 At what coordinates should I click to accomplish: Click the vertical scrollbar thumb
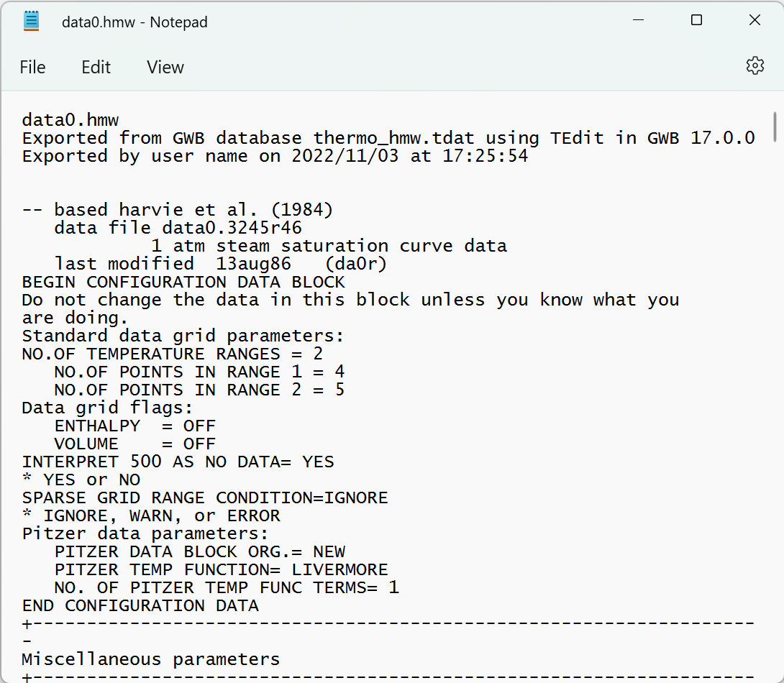click(x=775, y=127)
